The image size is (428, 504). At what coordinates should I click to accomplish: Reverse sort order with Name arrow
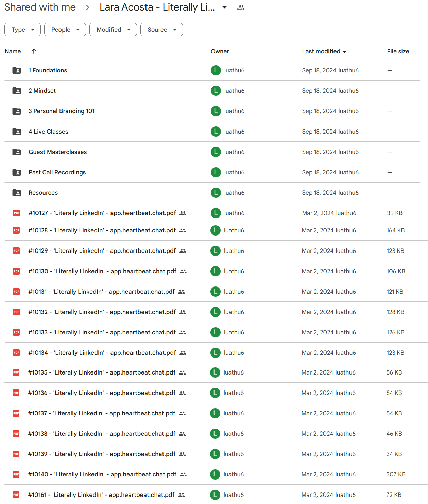tap(34, 51)
